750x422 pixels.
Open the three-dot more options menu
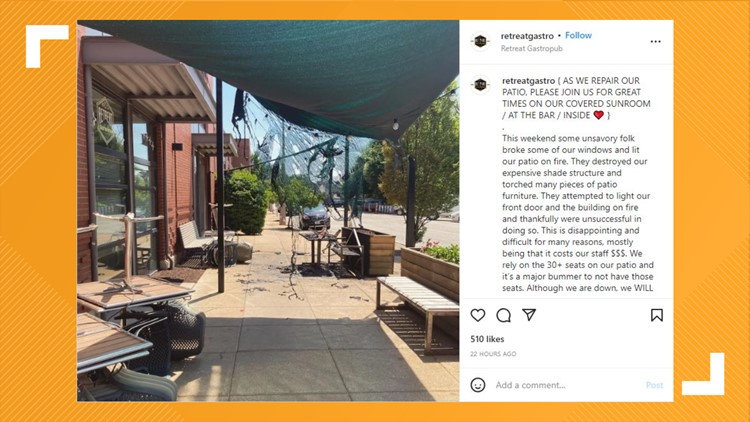coord(655,42)
